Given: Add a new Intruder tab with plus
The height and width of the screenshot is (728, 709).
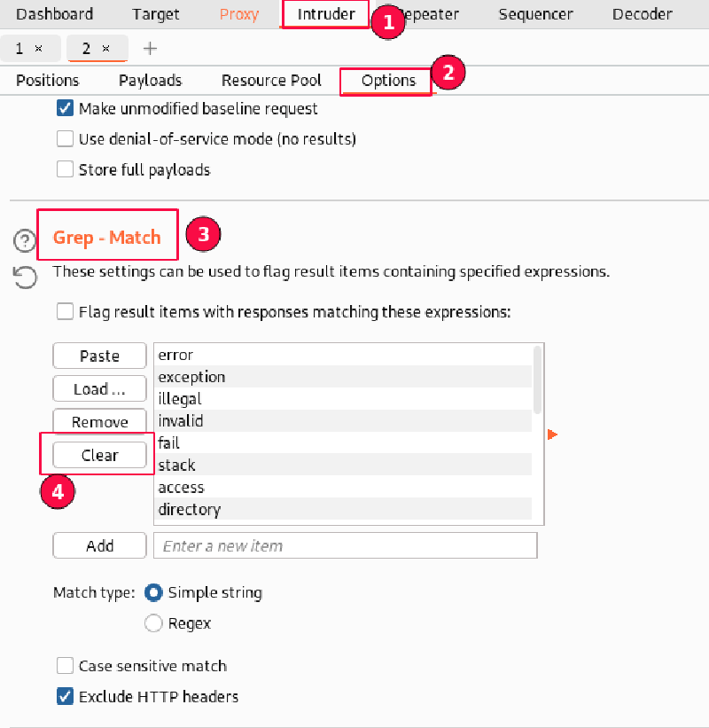Looking at the screenshot, I should [x=150, y=49].
